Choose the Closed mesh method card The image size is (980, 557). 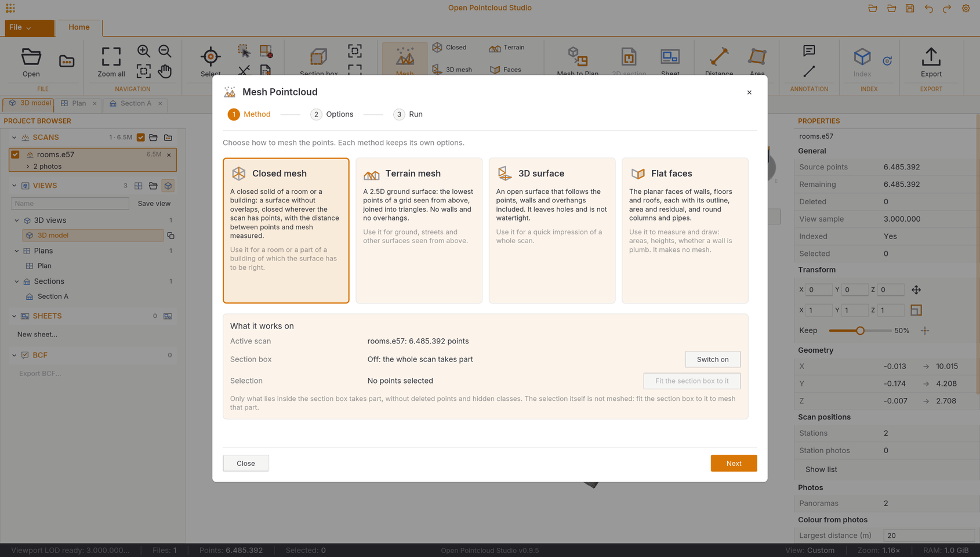(x=286, y=230)
